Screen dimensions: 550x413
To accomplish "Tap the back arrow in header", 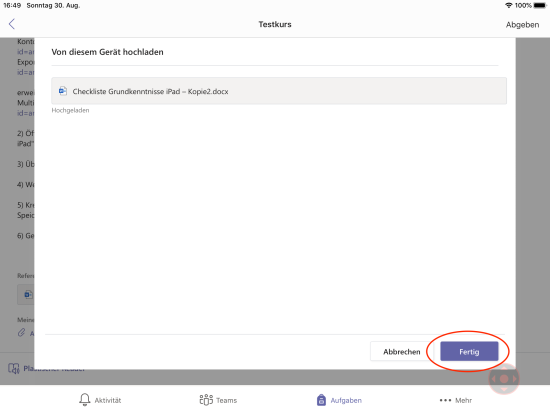I will click(12, 24).
